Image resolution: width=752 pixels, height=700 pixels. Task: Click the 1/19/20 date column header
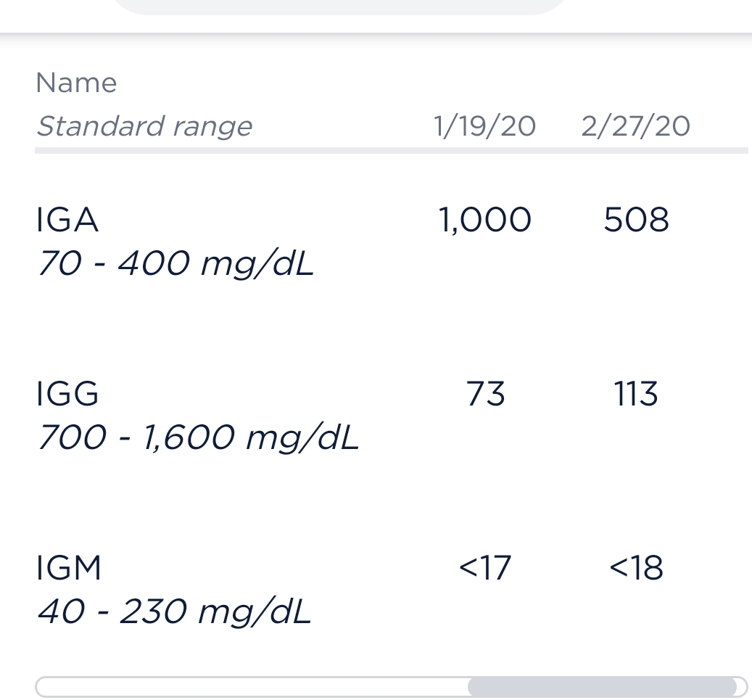pyautogui.click(x=485, y=126)
